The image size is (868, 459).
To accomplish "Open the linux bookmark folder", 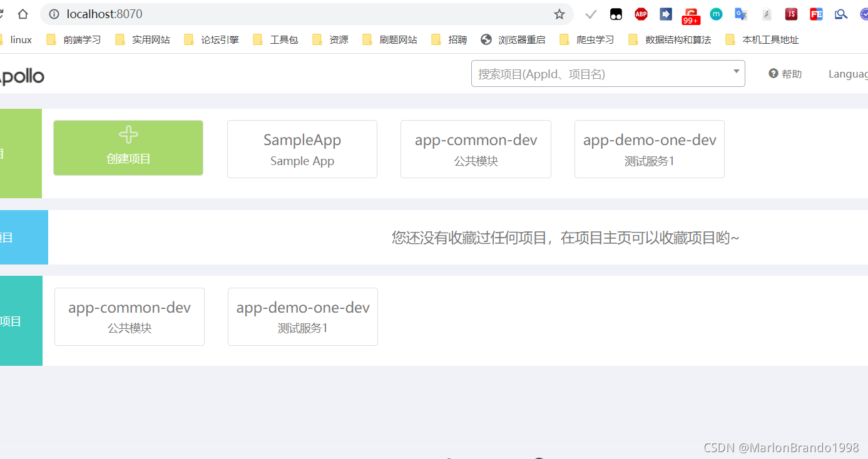I will click(x=17, y=39).
